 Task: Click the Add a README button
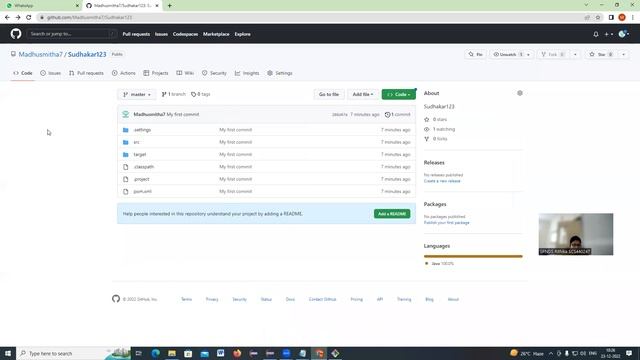pos(392,214)
